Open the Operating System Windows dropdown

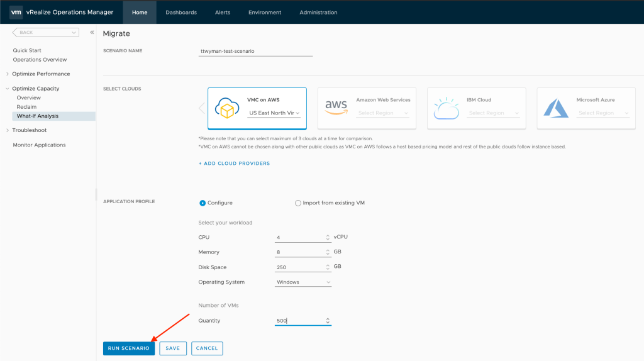(x=303, y=282)
